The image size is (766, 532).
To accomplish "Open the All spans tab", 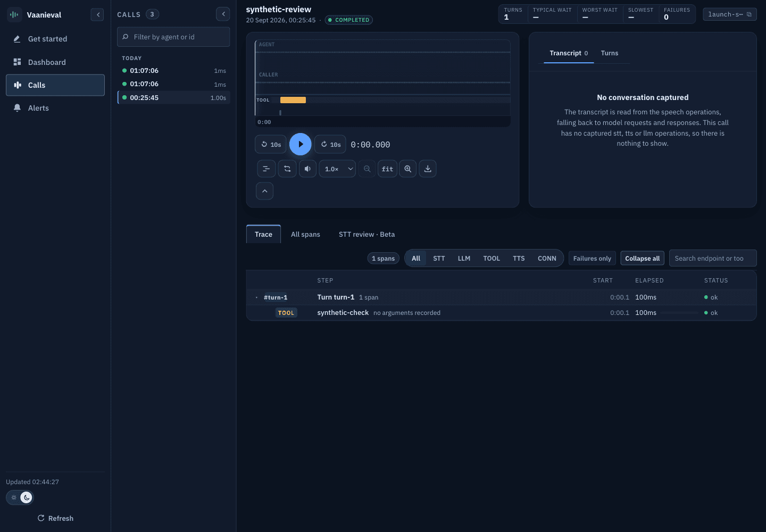I will pos(305,234).
